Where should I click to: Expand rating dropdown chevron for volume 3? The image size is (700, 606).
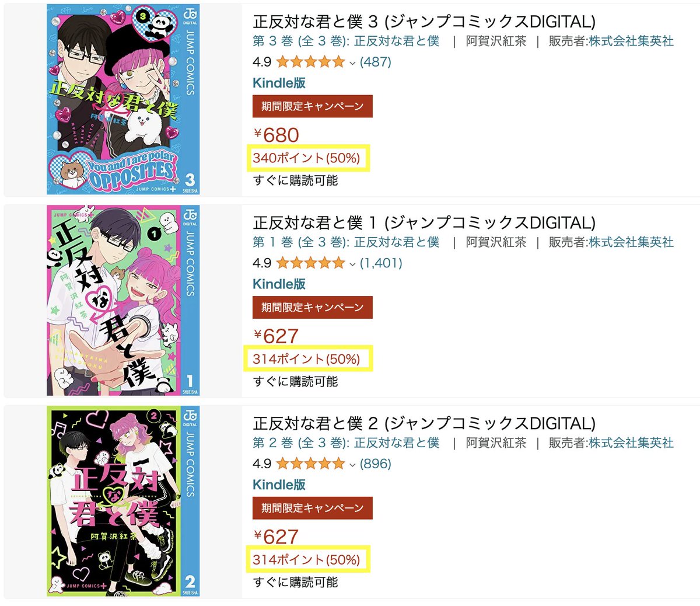click(352, 62)
